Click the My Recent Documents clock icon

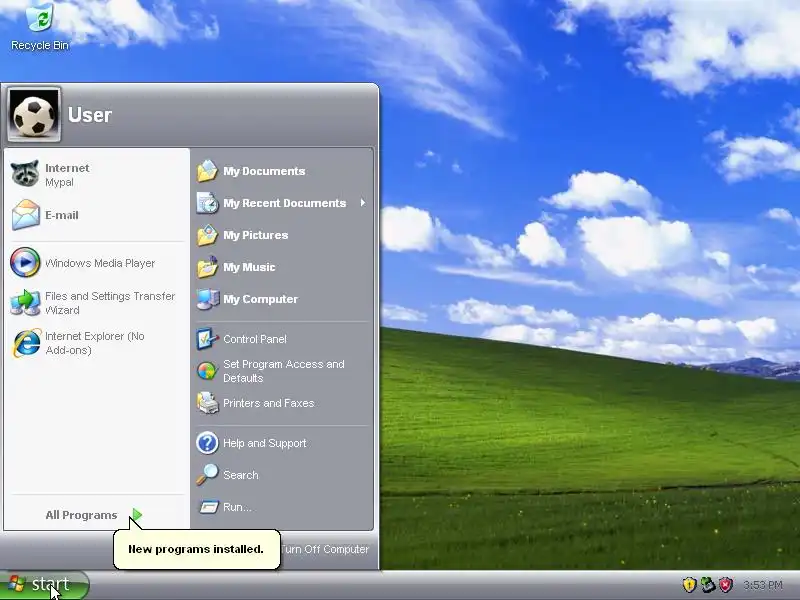(x=207, y=203)
